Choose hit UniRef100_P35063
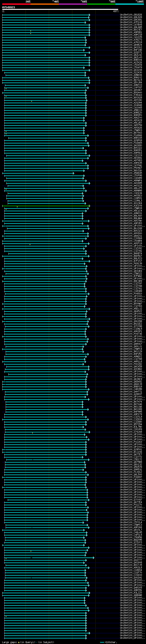This screenshot has height=644, width=146. click(x=131, y=95)
